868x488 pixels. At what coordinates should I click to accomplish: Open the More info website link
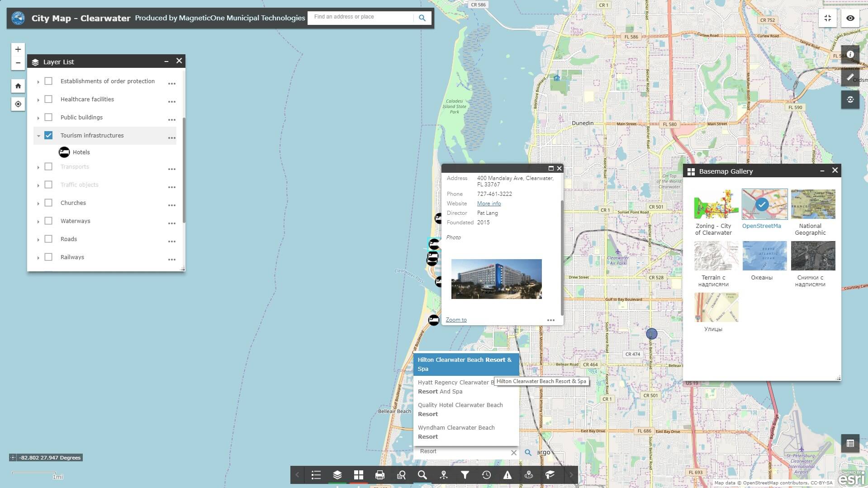489,203
